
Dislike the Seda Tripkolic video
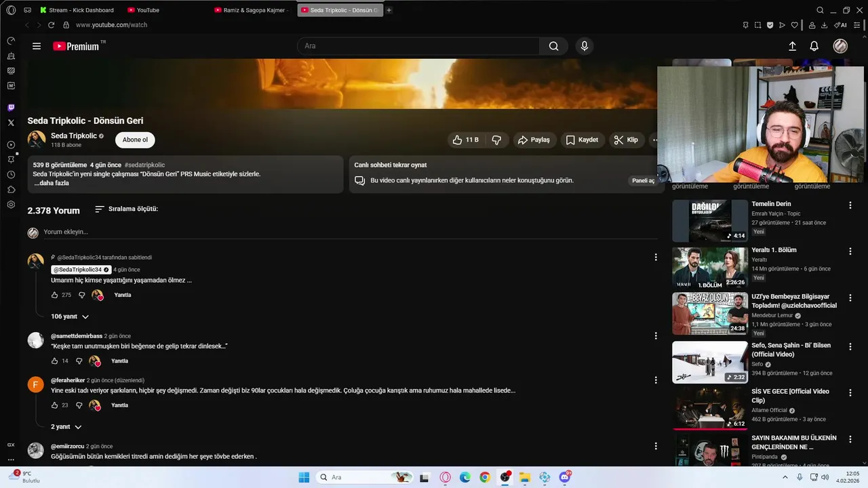point(496,140)
